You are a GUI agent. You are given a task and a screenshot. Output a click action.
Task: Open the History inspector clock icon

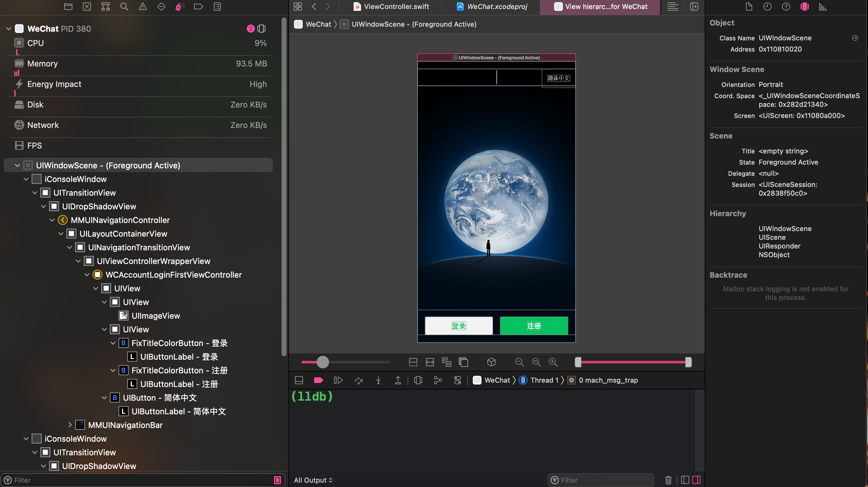click(x=767, y=7)
